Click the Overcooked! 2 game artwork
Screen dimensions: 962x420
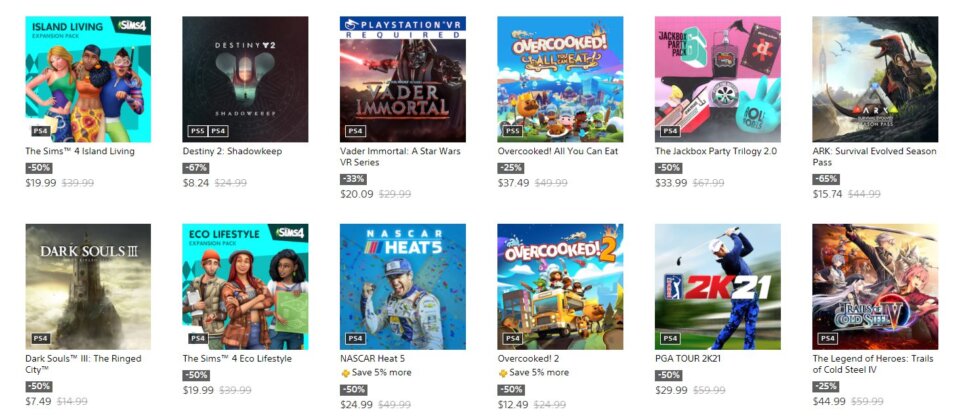click(x=560, y=286)
